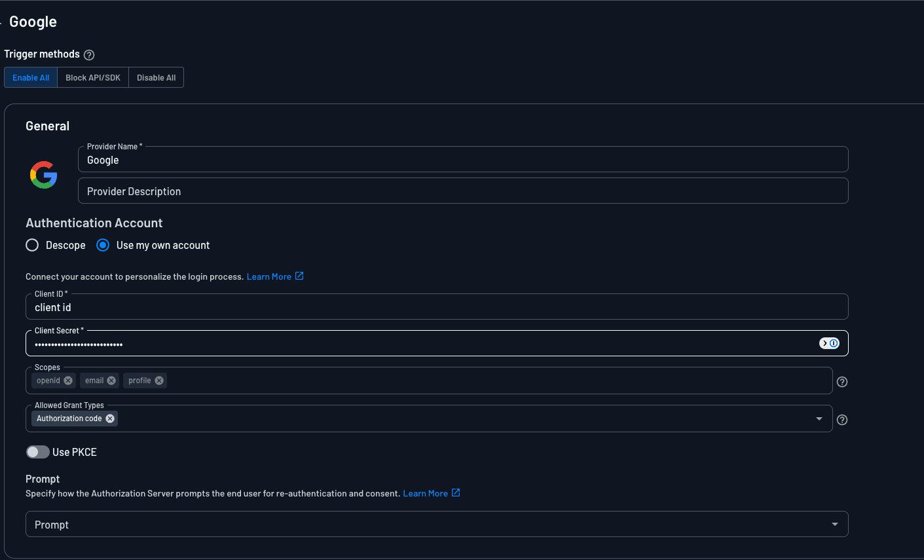Viewport: 924px width, 560px height.
Task: Select Use my own account radio
Action: [103, 245]
